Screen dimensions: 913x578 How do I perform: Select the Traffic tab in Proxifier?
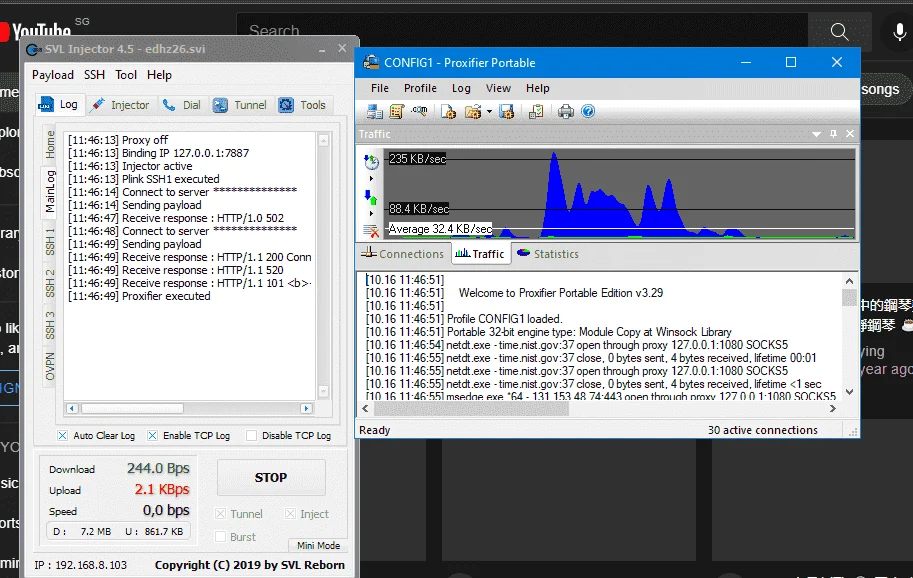pos(480,254)
